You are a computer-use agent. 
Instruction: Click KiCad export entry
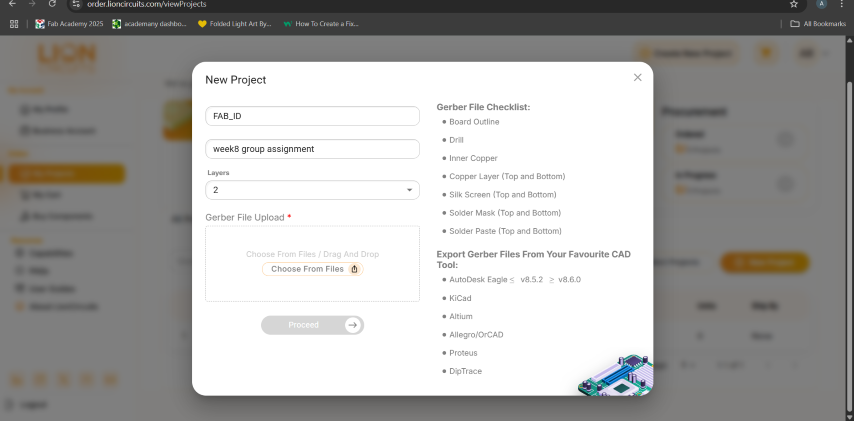click(460, 298)
